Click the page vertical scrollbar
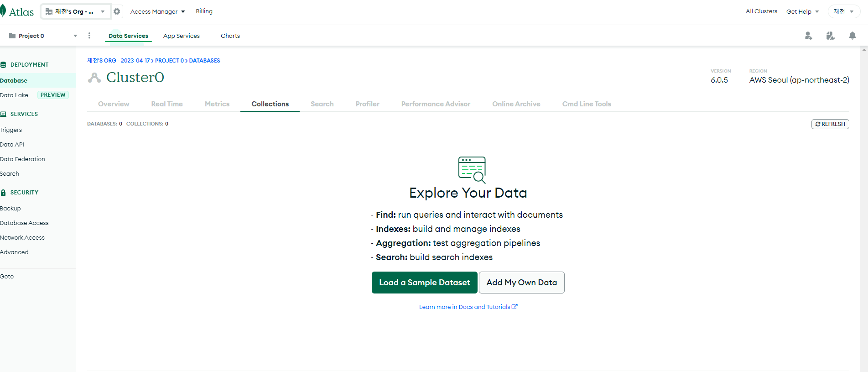Screen dimensions: 868x372 coord(864,209)
